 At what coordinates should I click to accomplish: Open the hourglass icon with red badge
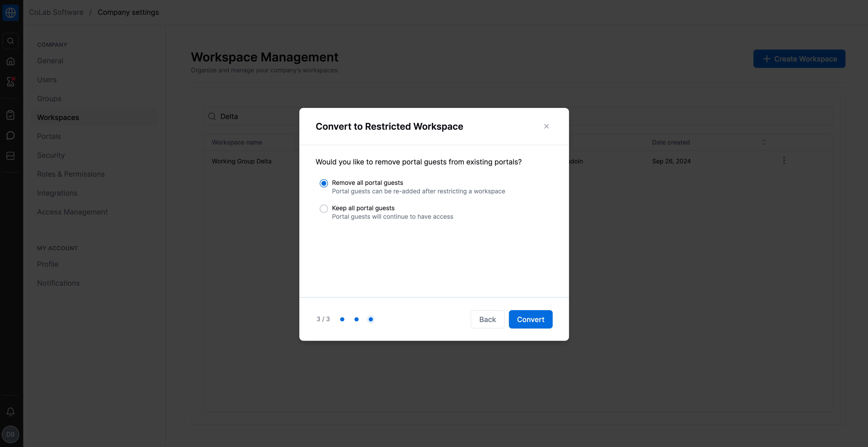tap(10, 82)
